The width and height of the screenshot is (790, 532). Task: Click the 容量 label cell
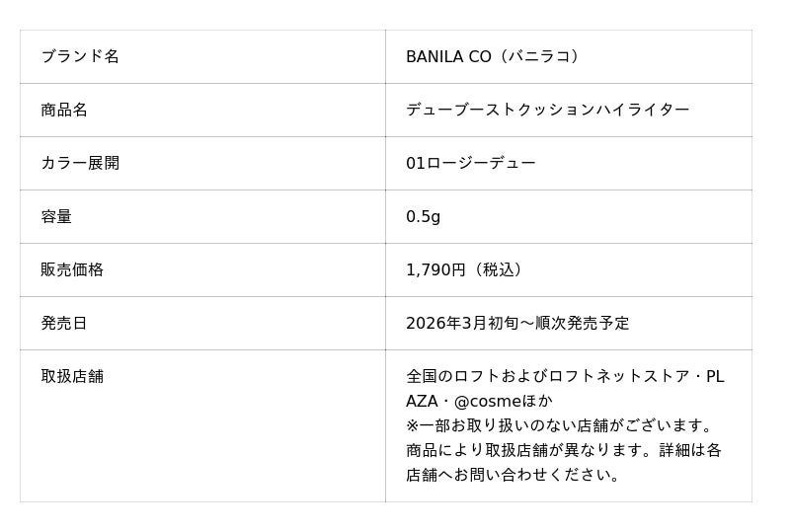56,216
